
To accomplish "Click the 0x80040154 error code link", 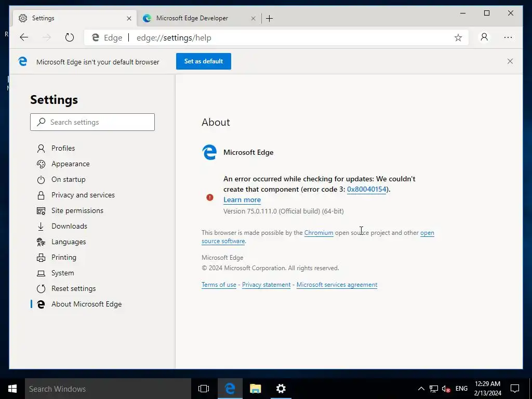I will pyautogui.click(x=366, y=189).
